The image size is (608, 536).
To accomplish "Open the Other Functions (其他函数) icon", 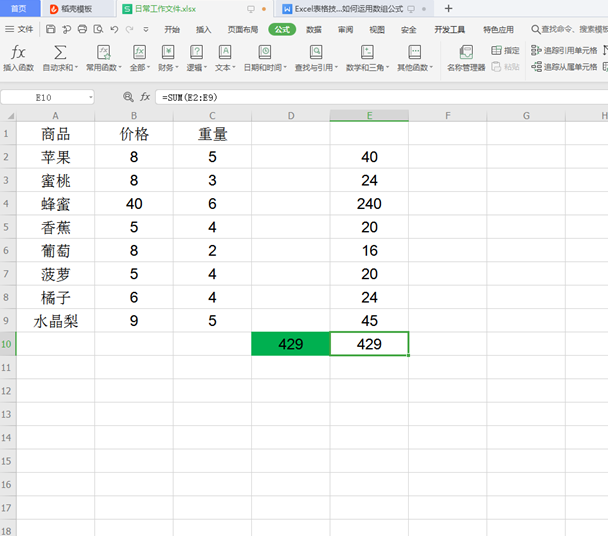I will 415,52.
